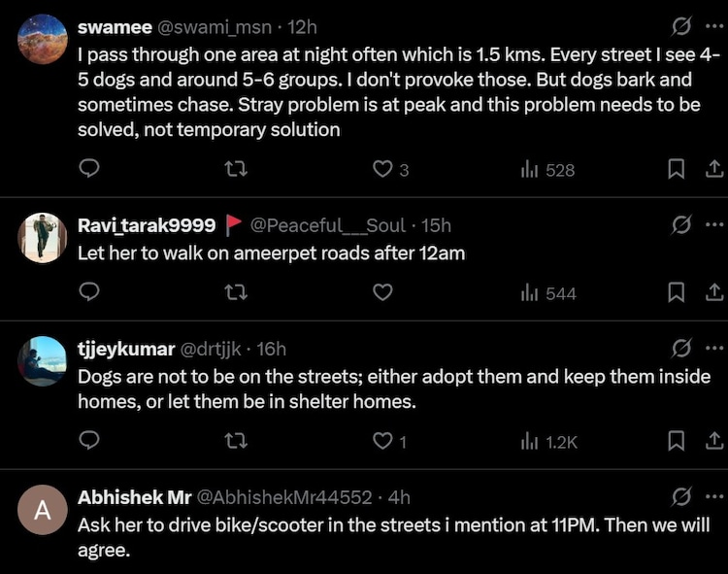View 1.2K views on tjjeykumar's tweet
The image size is (728, 574).
coord(550,442)
